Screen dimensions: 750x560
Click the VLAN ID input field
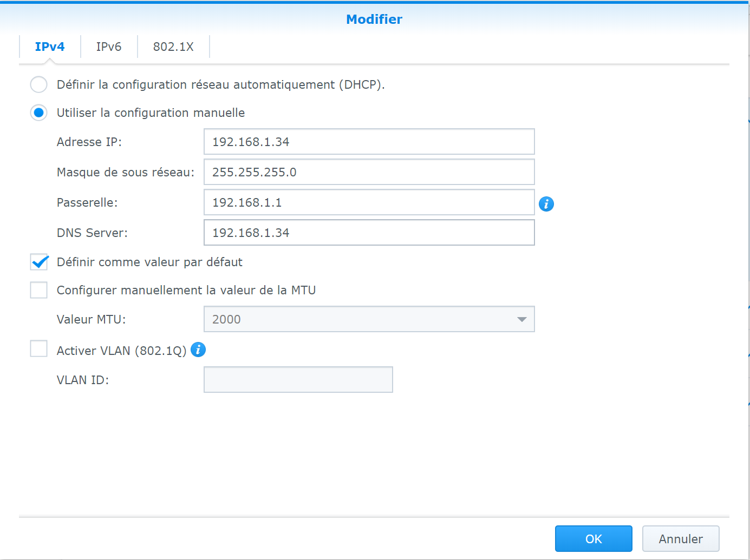click(x=298, y=380)
